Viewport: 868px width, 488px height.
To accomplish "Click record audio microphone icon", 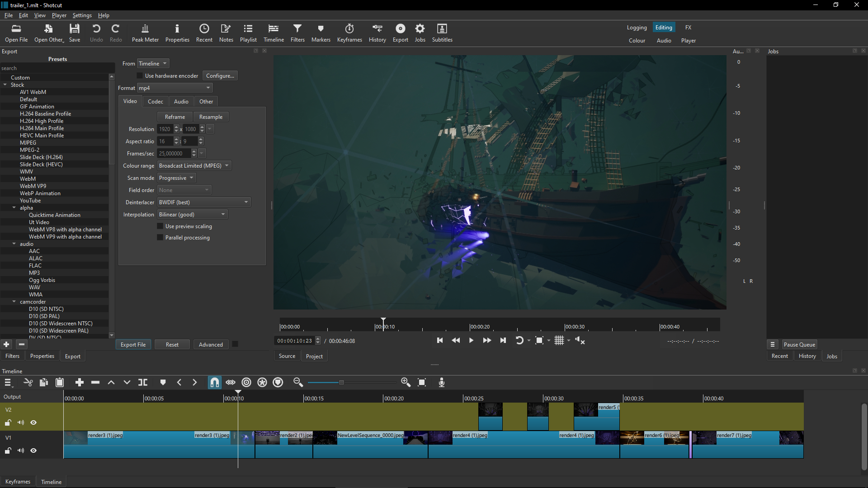I will click(x=442, y=383).
